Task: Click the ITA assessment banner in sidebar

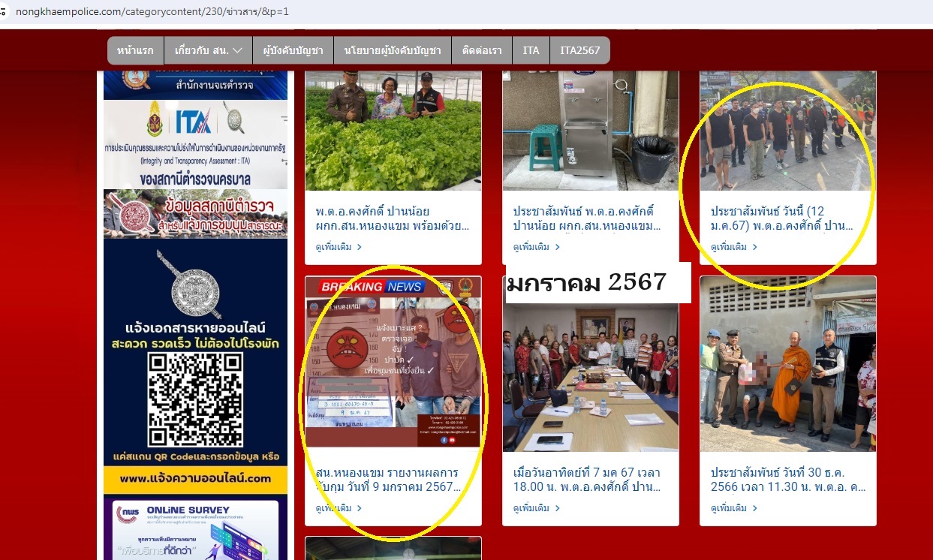Action: point(195,144)
